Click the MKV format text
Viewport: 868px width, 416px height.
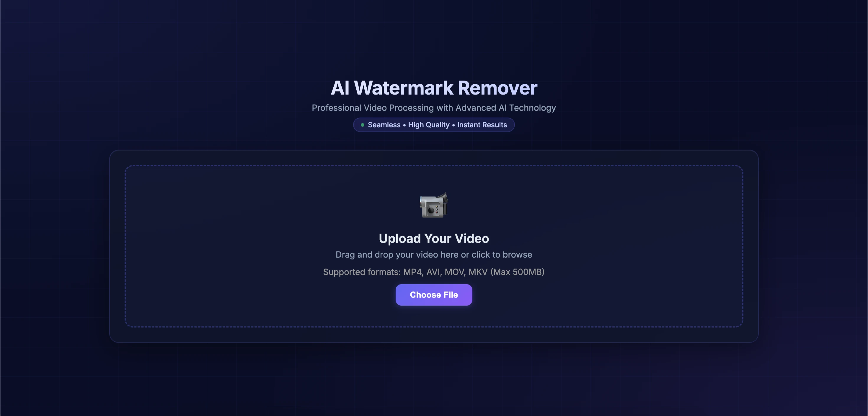coord(478,272)
